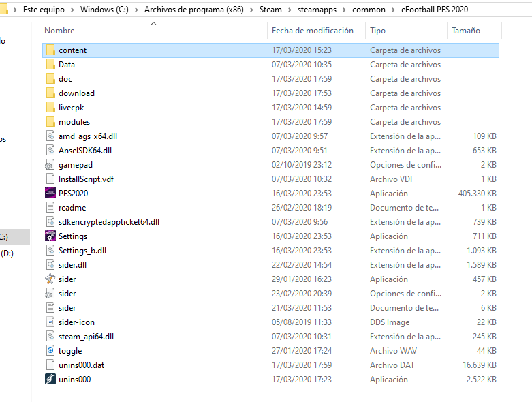
Task: Click the InstallScript.vdf file icon
Action: 50,179
